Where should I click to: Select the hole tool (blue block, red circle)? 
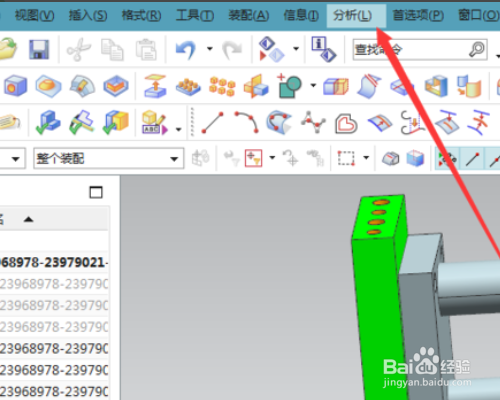[15, 85]
